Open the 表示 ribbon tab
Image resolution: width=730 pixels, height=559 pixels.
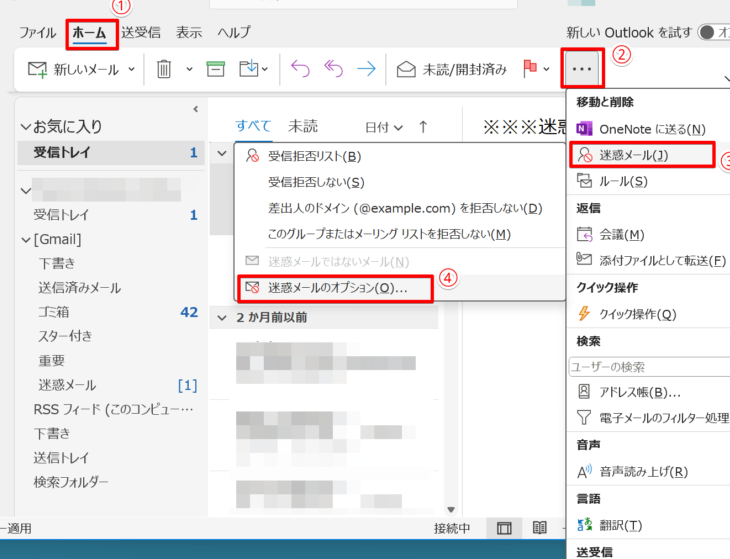(x=189, y=33)
